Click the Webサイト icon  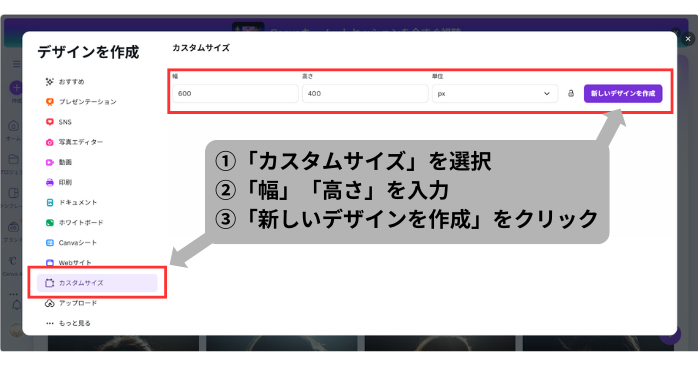click(49, 263)
